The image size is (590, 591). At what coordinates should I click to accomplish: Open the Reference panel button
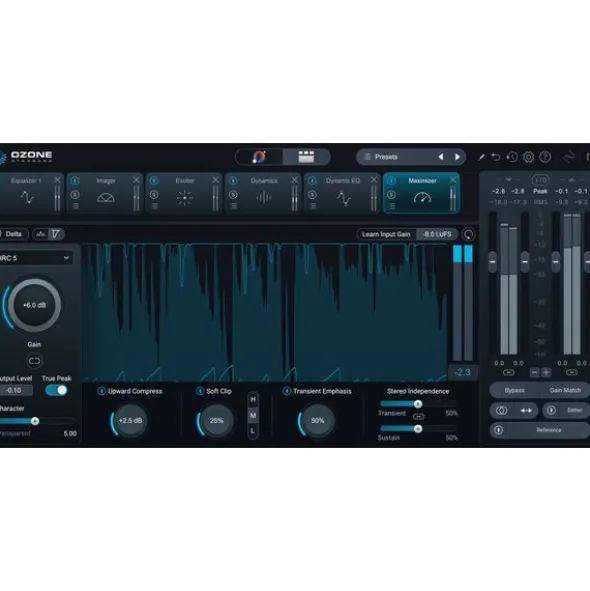540,430
